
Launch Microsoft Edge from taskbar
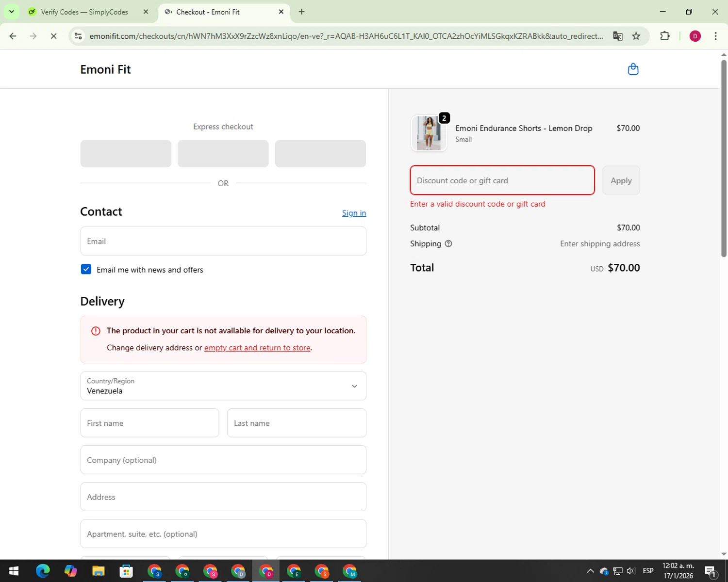(x=43, y=571)
